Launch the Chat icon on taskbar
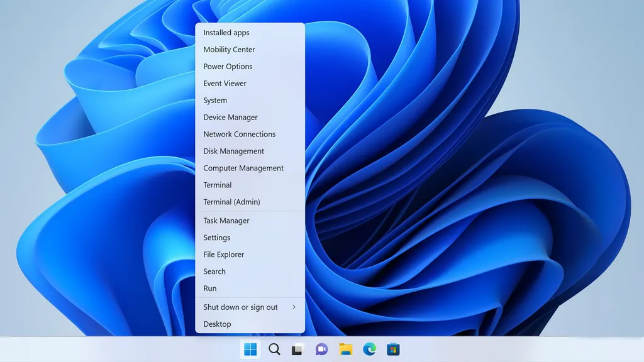 pos(321,349)
